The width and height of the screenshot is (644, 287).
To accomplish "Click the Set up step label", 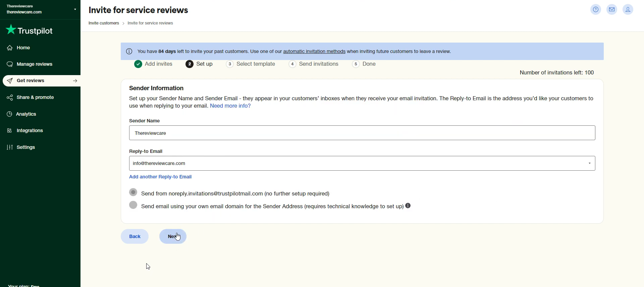I will point(204,64).
